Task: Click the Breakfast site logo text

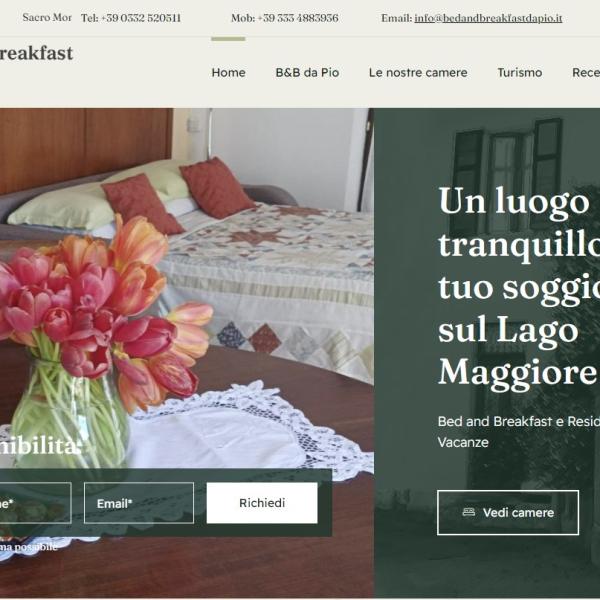Action: (x=36, y=53)
